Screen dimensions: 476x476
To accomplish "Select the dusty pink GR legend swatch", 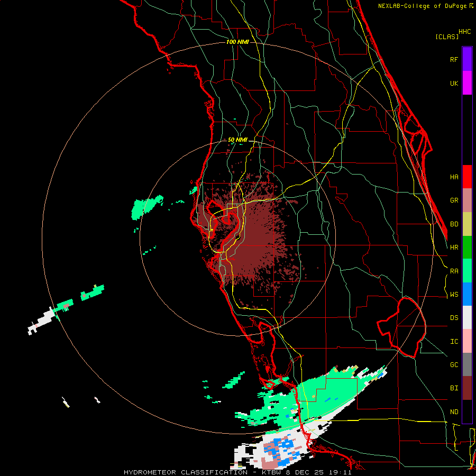I will [x=467, y=200].
